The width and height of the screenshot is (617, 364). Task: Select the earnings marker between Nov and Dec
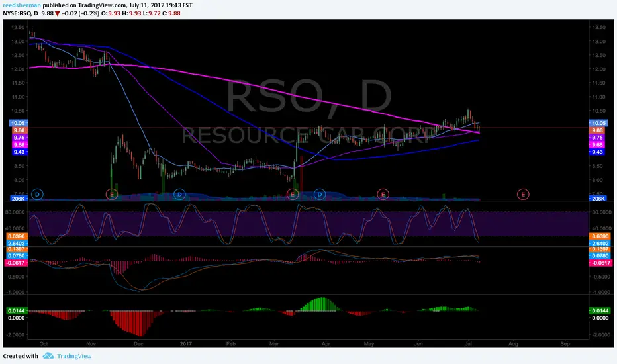[112, 194]
